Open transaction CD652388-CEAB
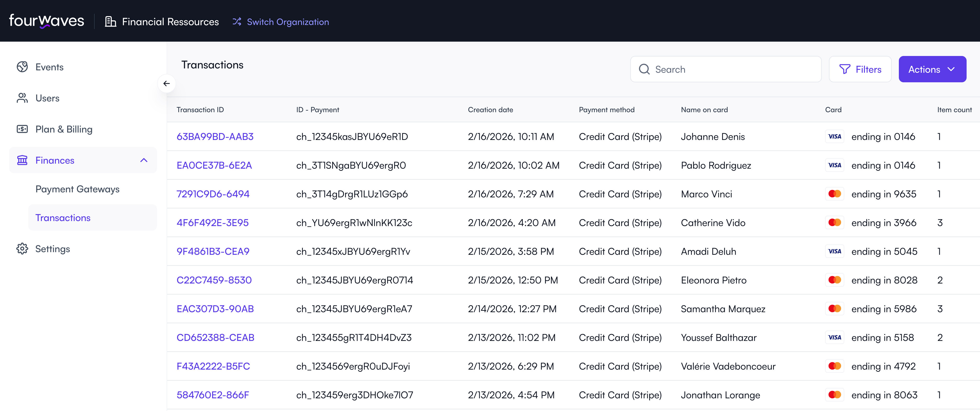Screen dimensions: 980x411 tap(216, 337)
